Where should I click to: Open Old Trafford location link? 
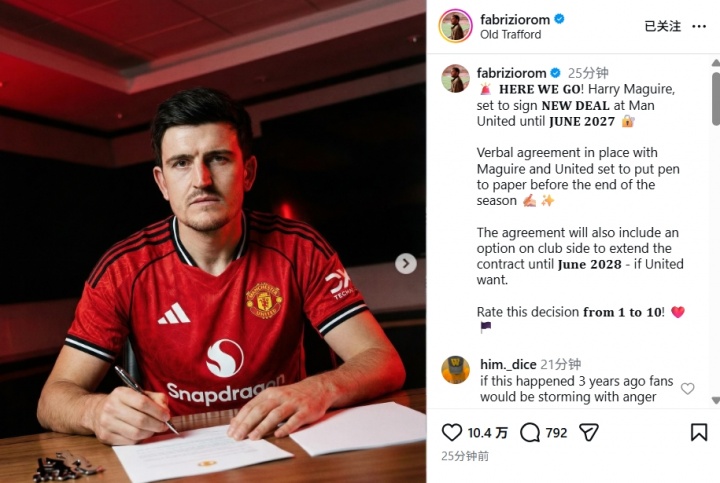[x=510, y=34]
